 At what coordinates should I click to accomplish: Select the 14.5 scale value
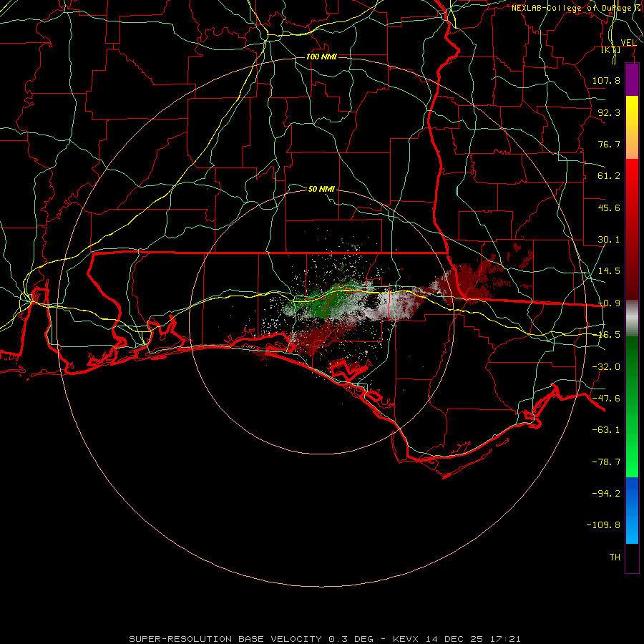tap(609, 271)
